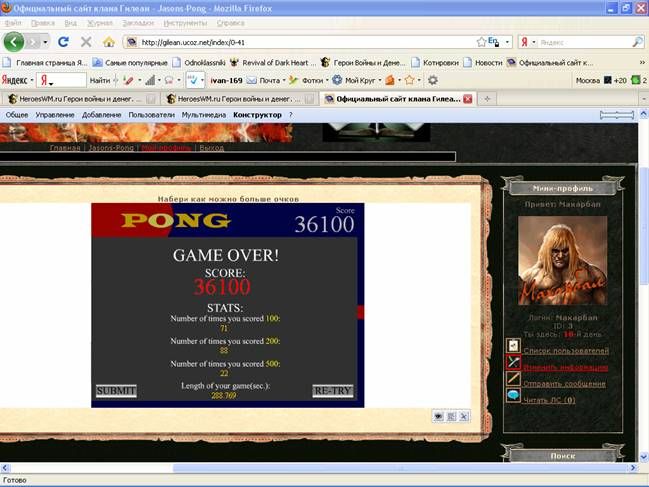Go to browser Home page icon
649x487 pixels.
click(109, 42)
